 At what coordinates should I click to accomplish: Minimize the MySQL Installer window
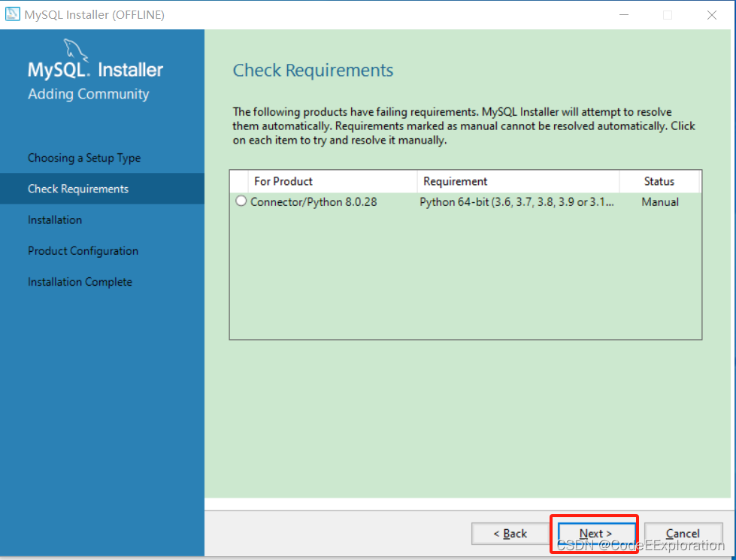[624, 14]
